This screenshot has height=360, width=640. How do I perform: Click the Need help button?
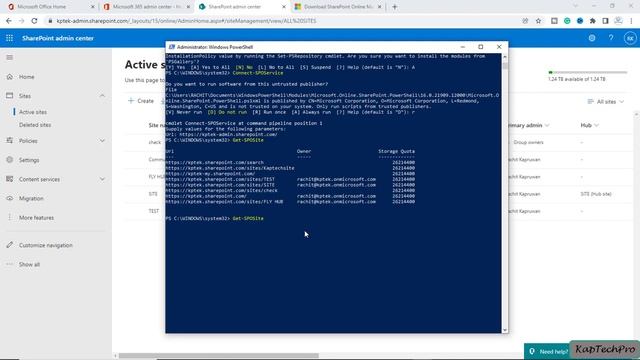click(x=547, y=351)
